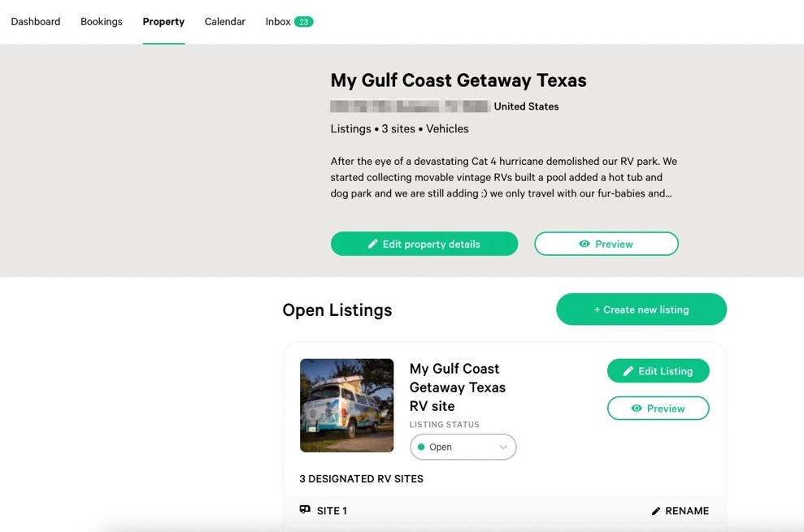Click the Inbox unread count badge

coord(303,22)
